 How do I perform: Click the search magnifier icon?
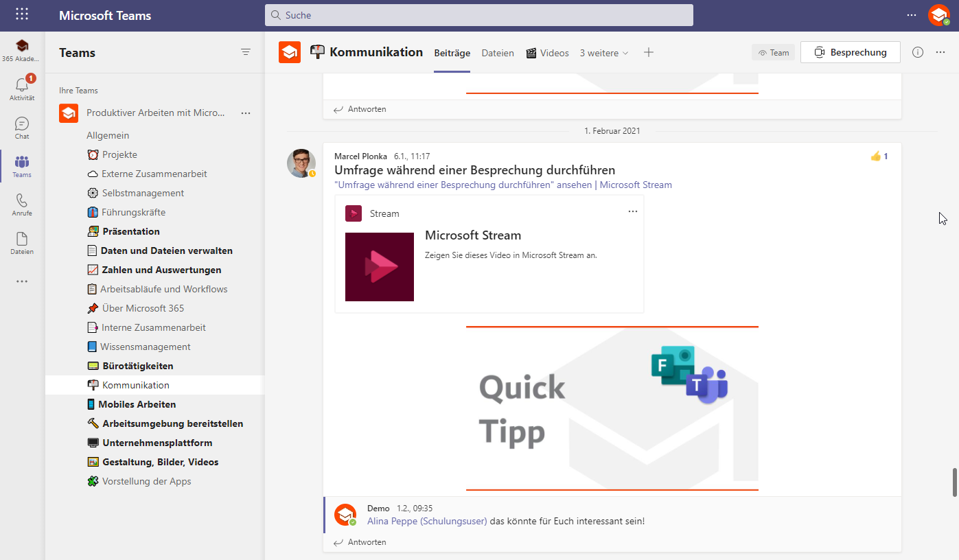pos(276,15)
